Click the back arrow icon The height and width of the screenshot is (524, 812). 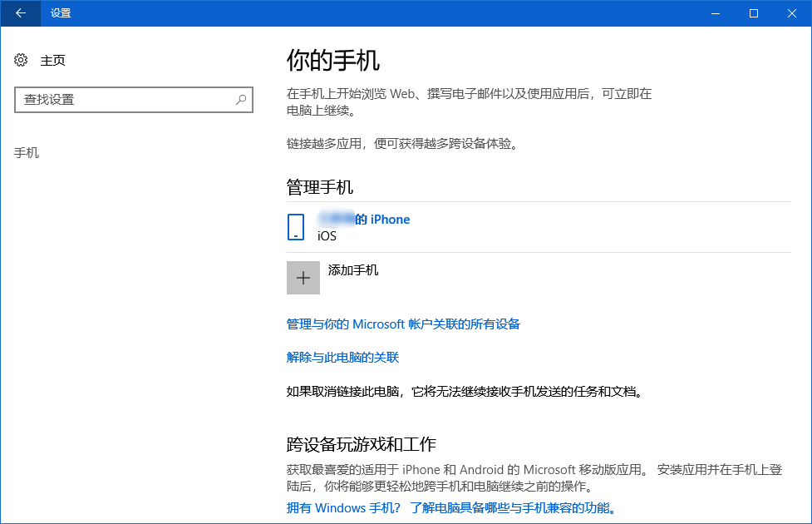pyautogui.click(x=20, y=13)
